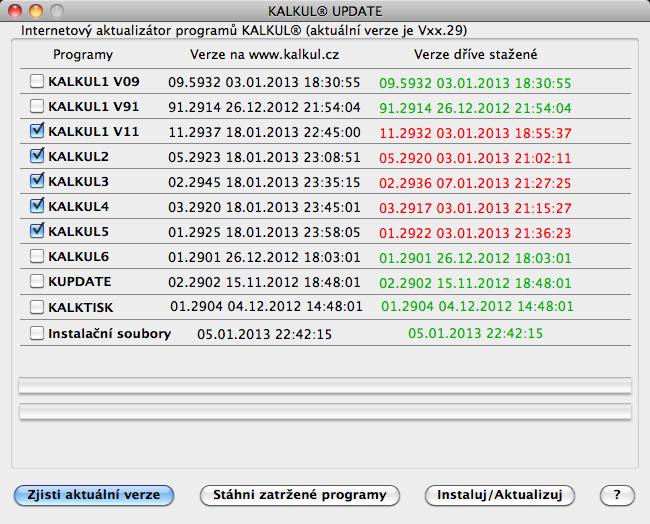Close the KALKUL UPDATE window

(x=15, y=11)
